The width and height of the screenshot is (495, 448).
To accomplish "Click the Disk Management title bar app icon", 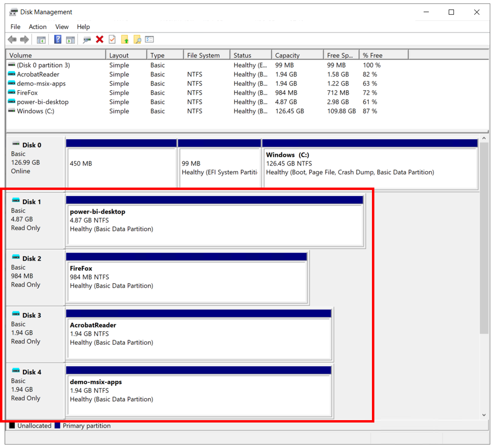I will (14, 12).
